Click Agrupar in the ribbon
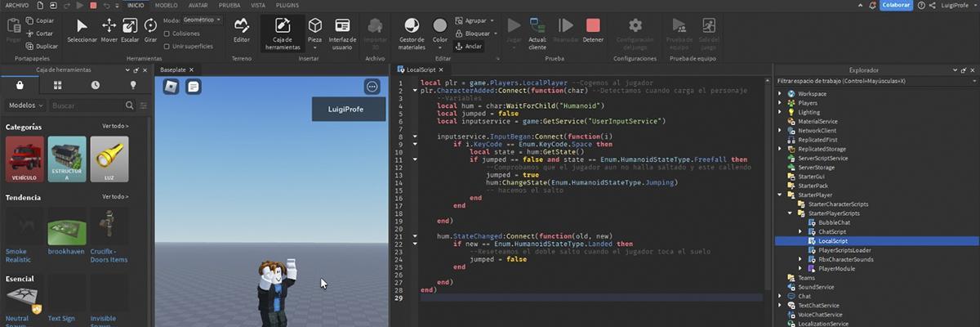980x327 pixels. (474, 20)
